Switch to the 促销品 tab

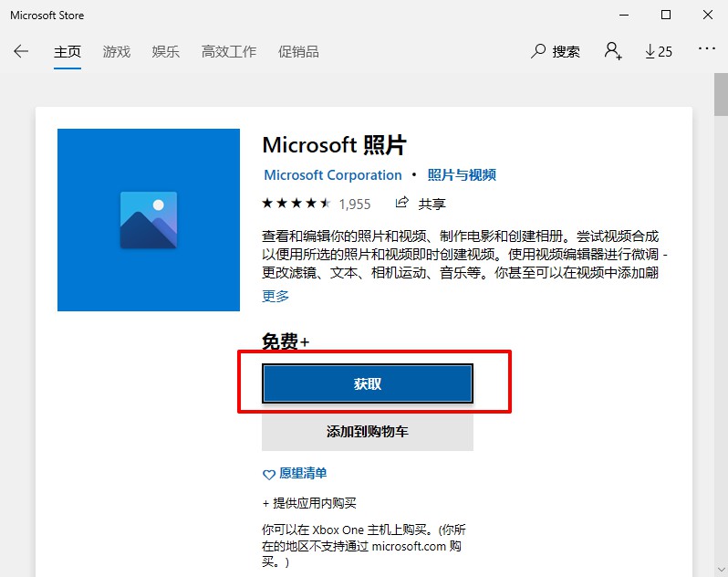click(298, 51)
